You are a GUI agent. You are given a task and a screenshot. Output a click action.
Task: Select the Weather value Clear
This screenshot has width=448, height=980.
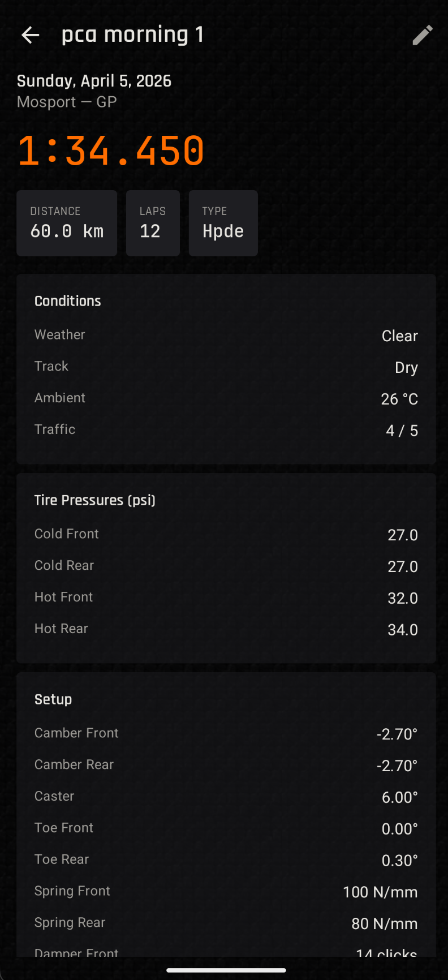point(399,336)
